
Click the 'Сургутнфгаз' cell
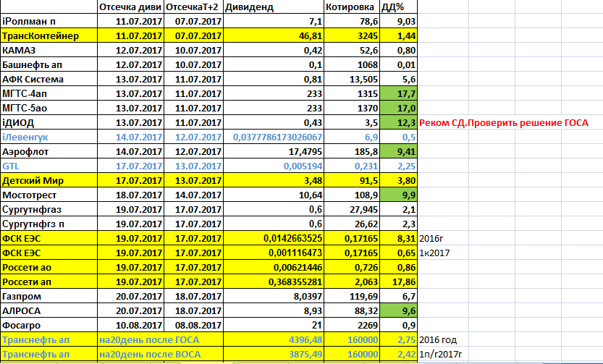49,209
